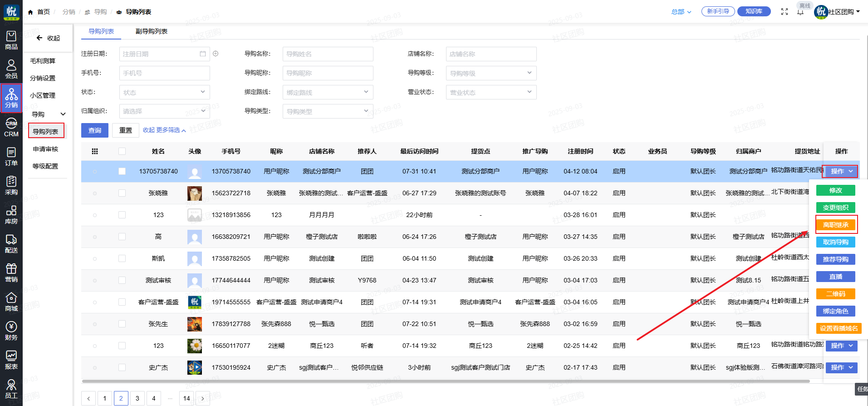Screen dimensions: 868x406
Task: Click the app logo at top left
Action: (11, 12)
